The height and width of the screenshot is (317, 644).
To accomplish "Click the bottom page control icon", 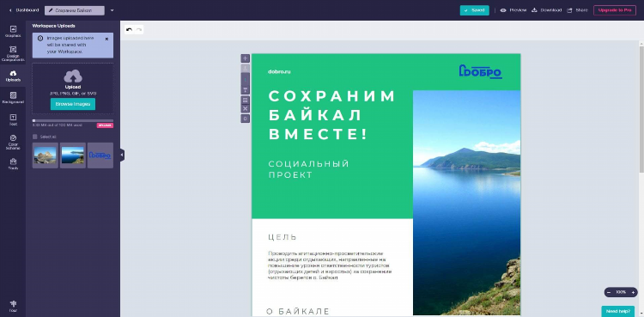I will pyautogui.click(x=246, y=119).
